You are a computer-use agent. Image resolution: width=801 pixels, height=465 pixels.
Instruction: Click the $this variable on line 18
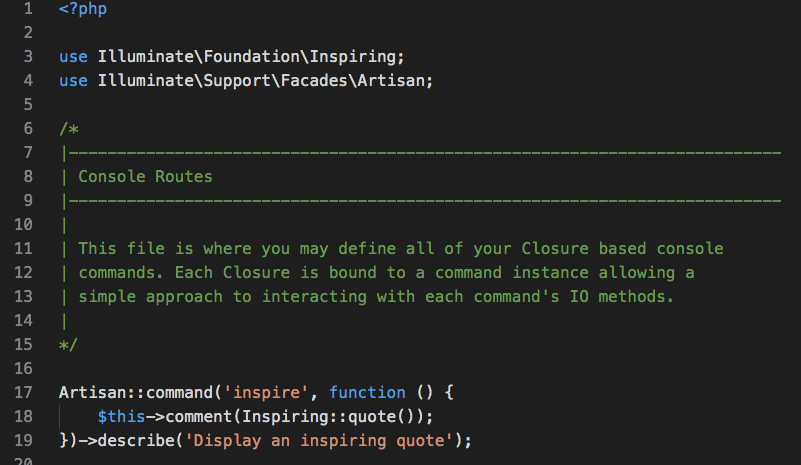[121, 416]
